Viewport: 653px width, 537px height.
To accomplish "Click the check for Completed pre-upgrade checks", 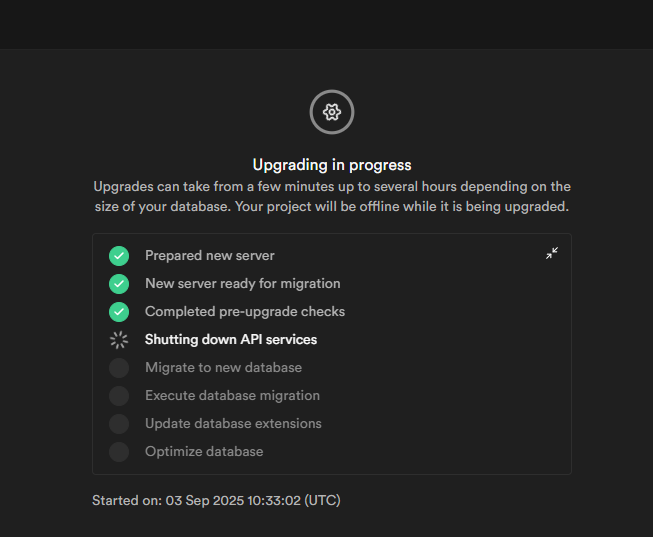I will [x=119, y=312].
